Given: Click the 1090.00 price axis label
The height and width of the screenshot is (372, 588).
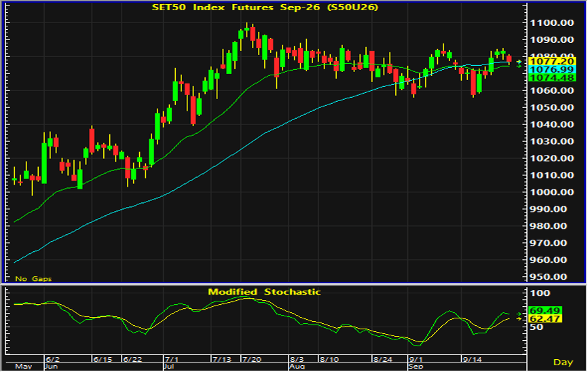Looking at the screenshot, I should (x=551, y=40).
